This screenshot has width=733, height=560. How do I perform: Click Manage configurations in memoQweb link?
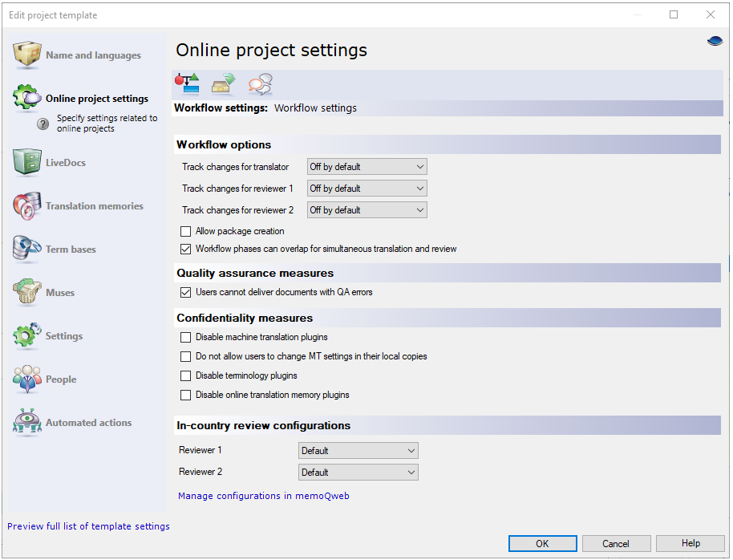point(263,496)
